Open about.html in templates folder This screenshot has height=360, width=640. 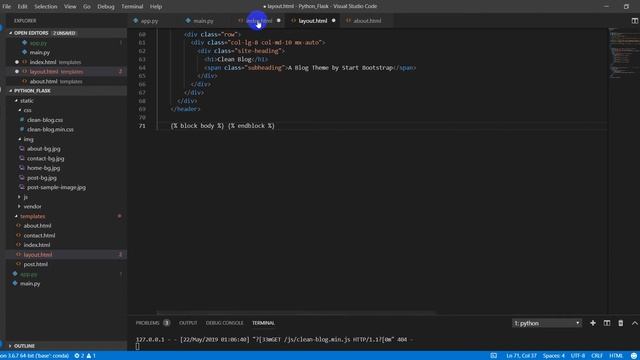pos(37,226)
